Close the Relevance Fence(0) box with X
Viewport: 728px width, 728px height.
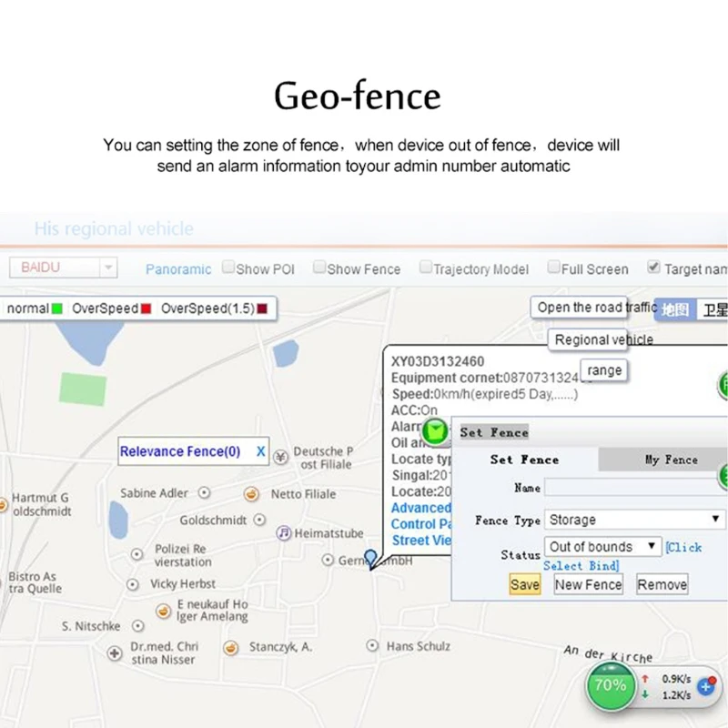261,451
